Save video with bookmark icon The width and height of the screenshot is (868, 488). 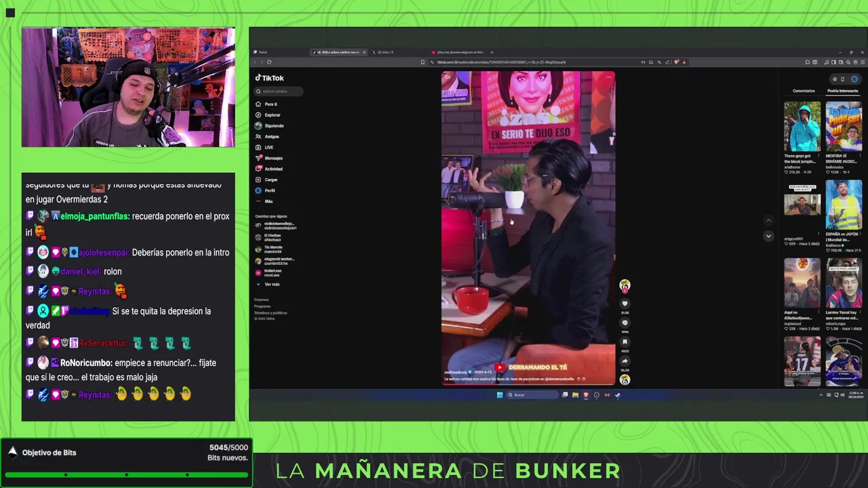[x=625, y=342]
